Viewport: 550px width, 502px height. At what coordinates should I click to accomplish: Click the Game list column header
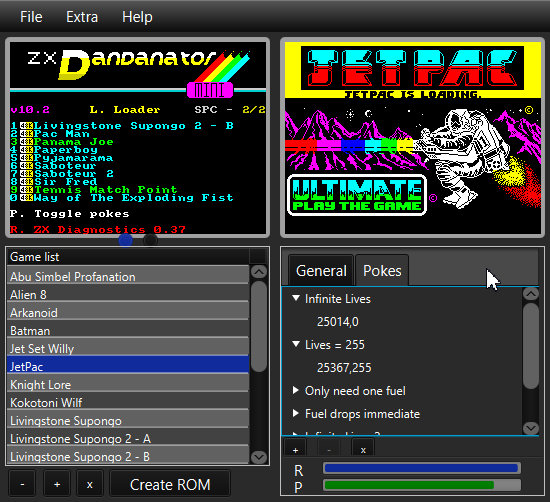point(128,257)
